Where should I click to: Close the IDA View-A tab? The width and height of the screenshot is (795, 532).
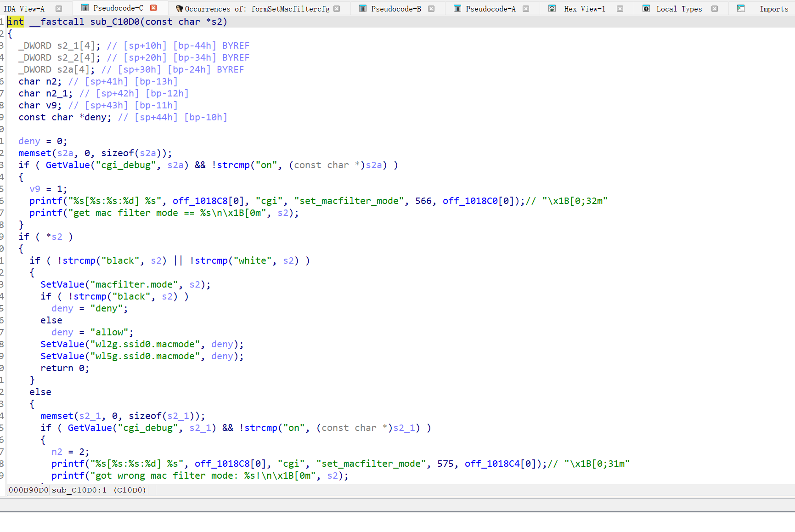59,9
